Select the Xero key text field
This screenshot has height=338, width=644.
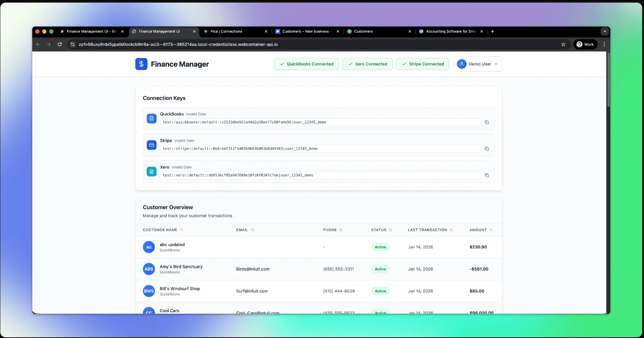(x=320, y=175)
